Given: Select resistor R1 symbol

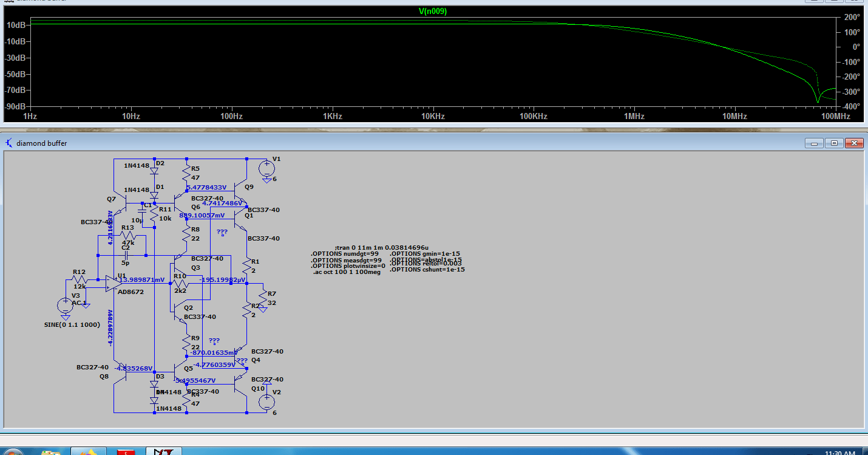Looking at the screenshot, I should (247, 265).
